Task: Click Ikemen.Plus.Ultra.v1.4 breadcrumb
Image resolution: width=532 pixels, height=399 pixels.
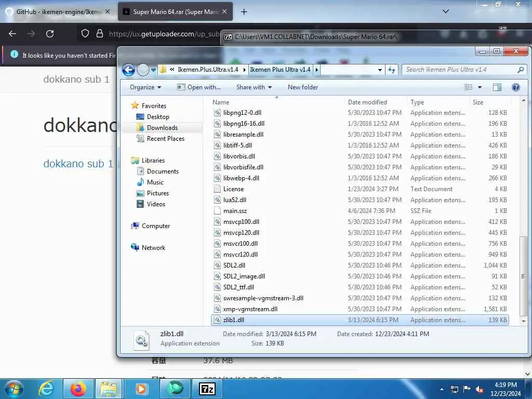Action: coord(208,70)
